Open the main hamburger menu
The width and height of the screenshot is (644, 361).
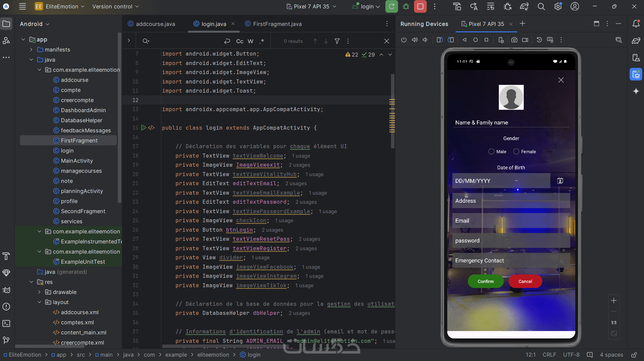tap(22, 6)
